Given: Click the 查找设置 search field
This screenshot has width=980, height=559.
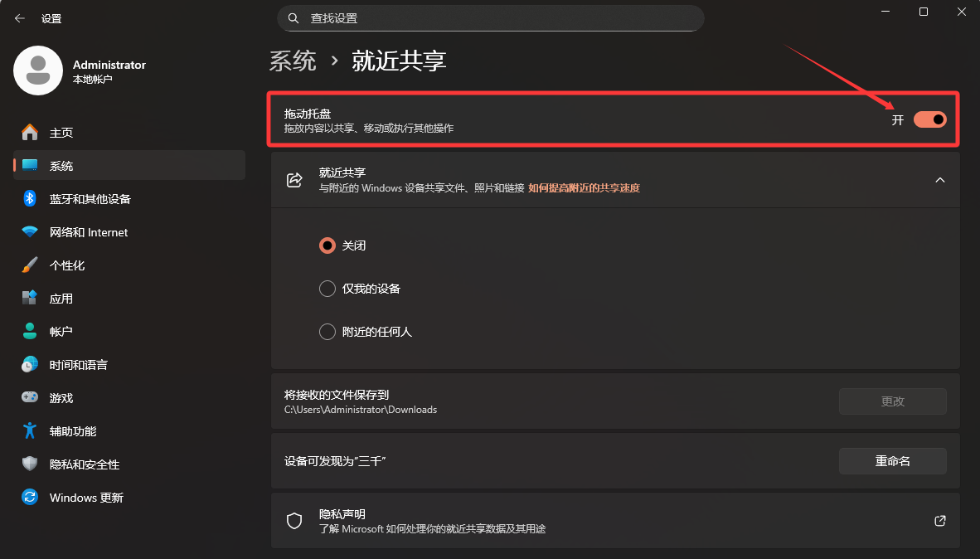Looking at the screenshot, I should pyautogui.click(x=491, y=18).
